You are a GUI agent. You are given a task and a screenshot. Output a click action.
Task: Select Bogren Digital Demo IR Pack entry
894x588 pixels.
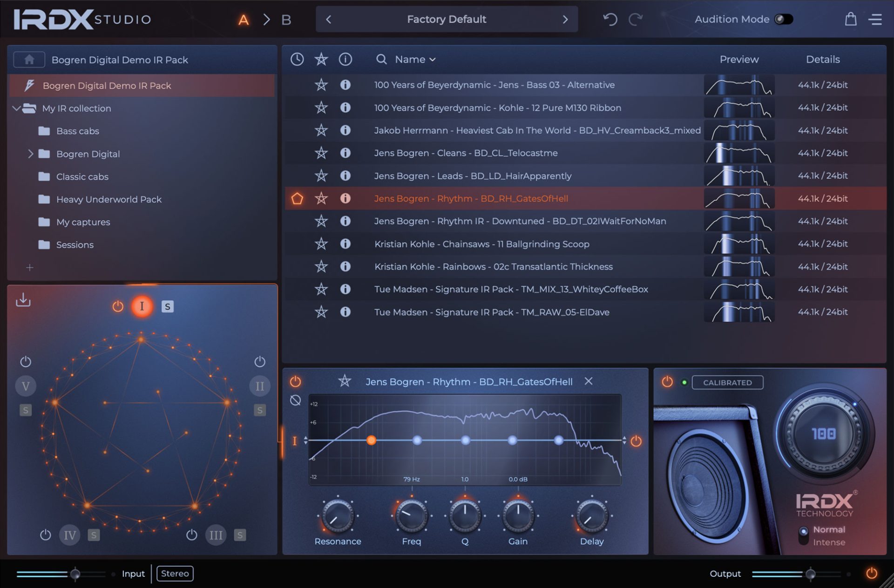pos(142,86)
